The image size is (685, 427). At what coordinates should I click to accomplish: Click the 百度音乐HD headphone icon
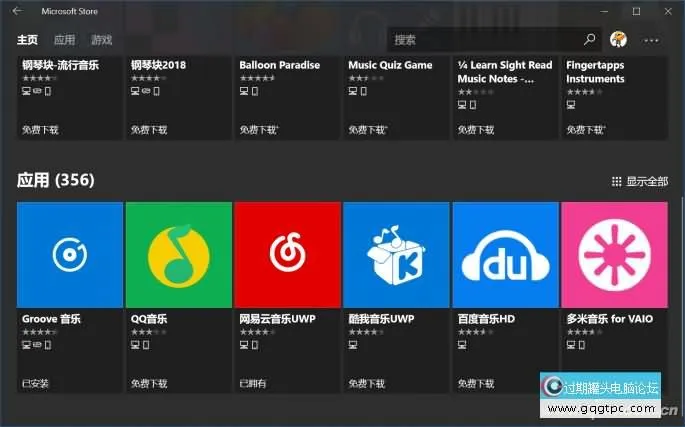point(505,256)
